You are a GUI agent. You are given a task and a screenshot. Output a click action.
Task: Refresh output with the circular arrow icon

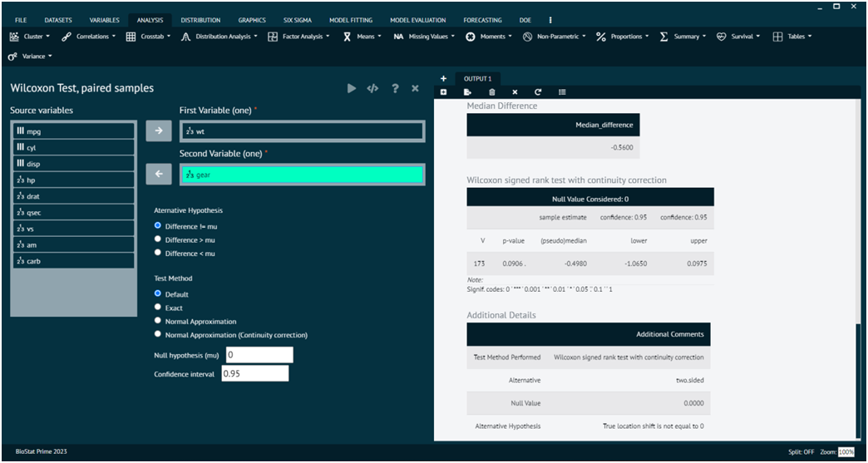[538, 91]
